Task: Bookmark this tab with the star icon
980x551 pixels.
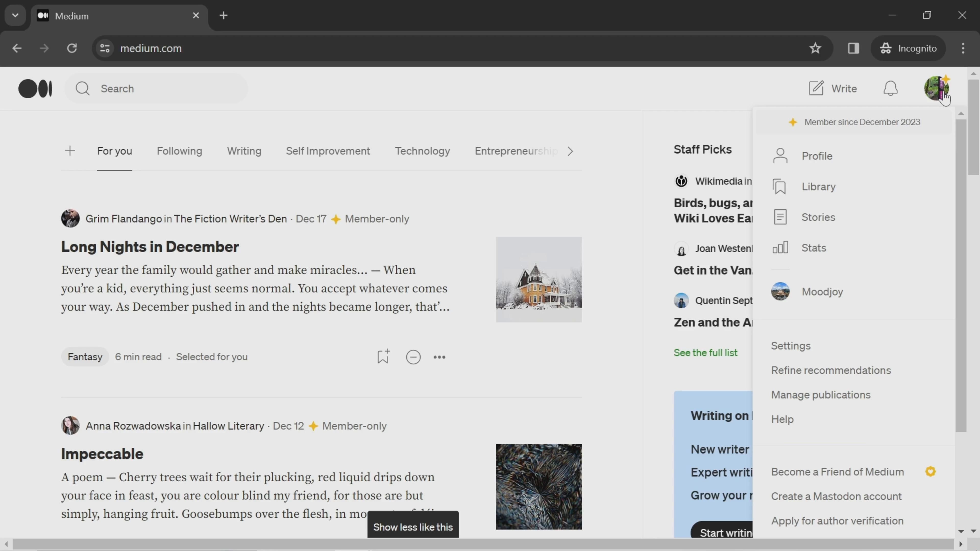Action: tap(815, 48)
